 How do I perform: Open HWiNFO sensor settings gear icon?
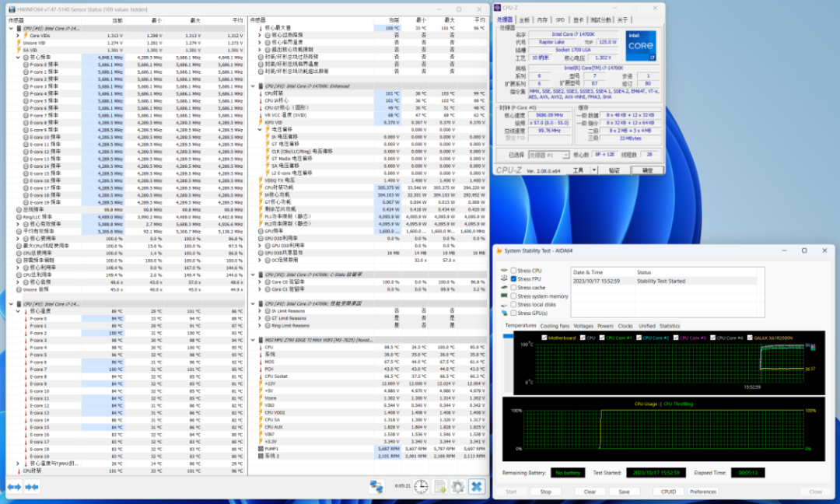coord(457,487)
